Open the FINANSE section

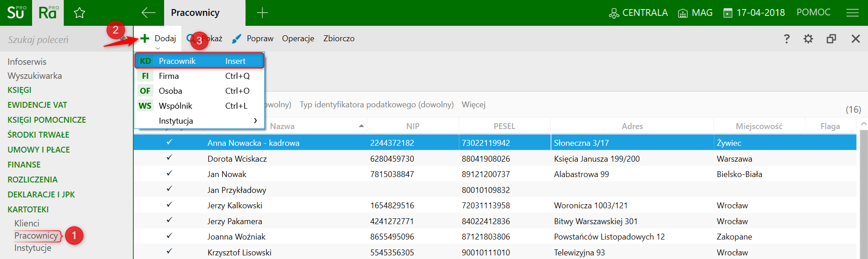(24, 164)
